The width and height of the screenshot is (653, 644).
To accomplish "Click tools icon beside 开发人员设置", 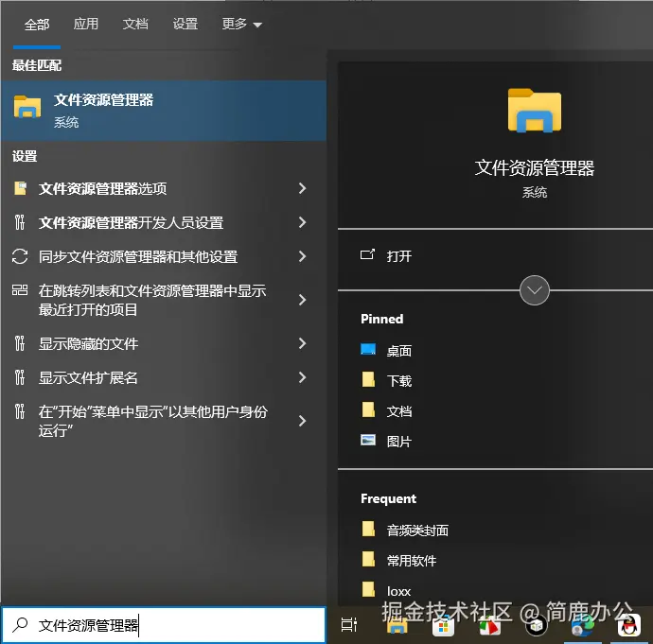I will 20,222.
